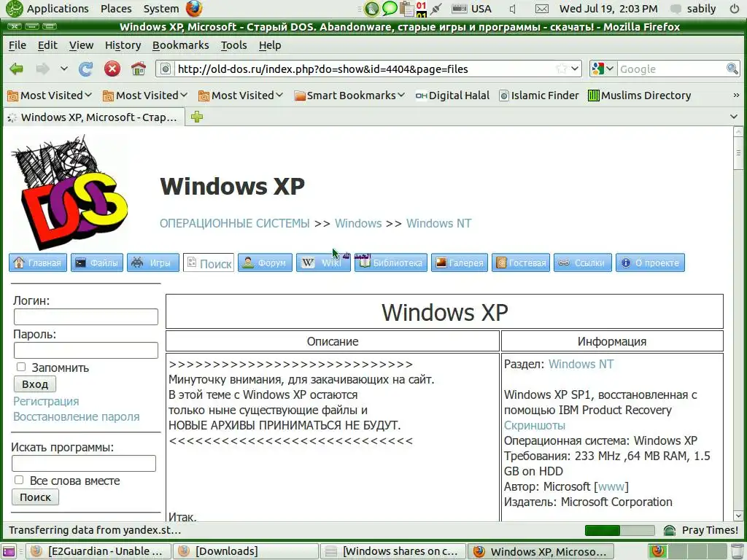Click the Forward arrow button

coord(42,69)
